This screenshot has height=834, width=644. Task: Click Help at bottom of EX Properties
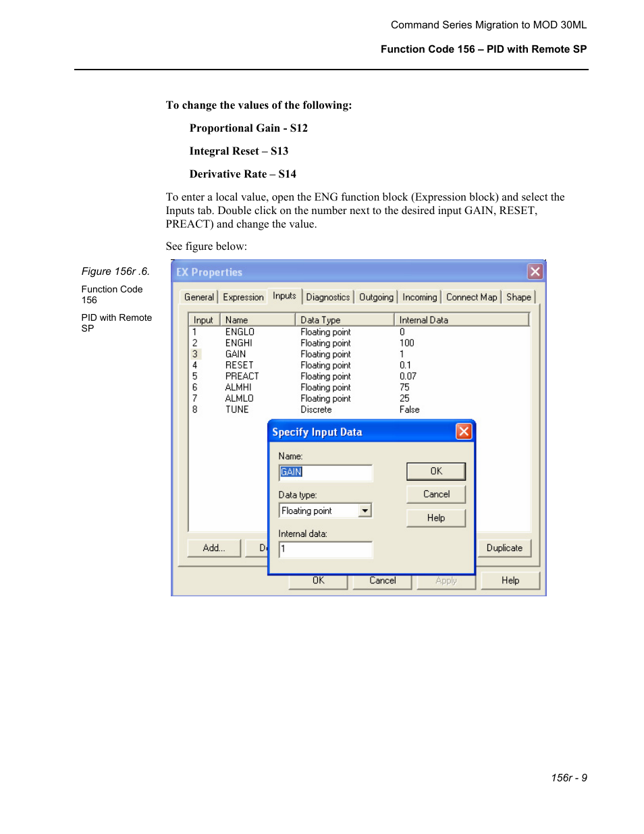click(510, 581)
